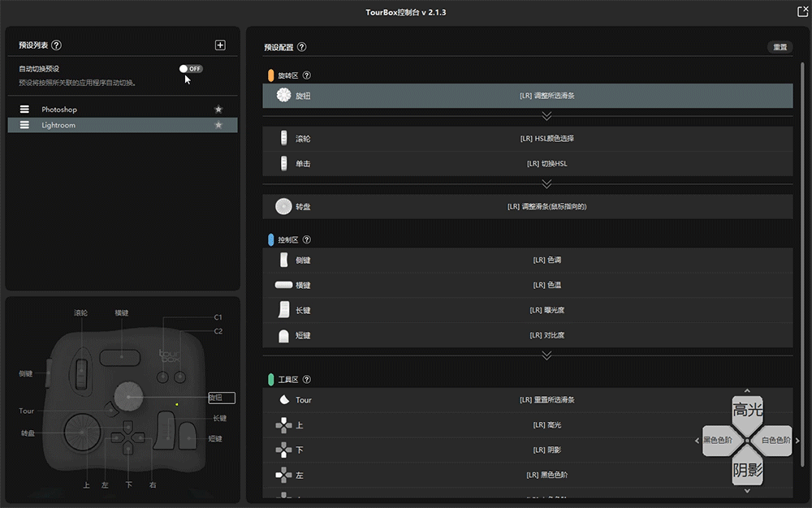812x508 pixels.
Task: Click 阴影 on the d-pad overlay
Action: pos(747,470)
